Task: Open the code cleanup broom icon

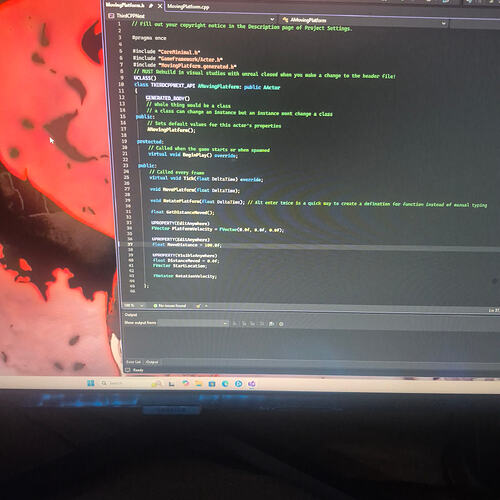Action: (199, 306)
